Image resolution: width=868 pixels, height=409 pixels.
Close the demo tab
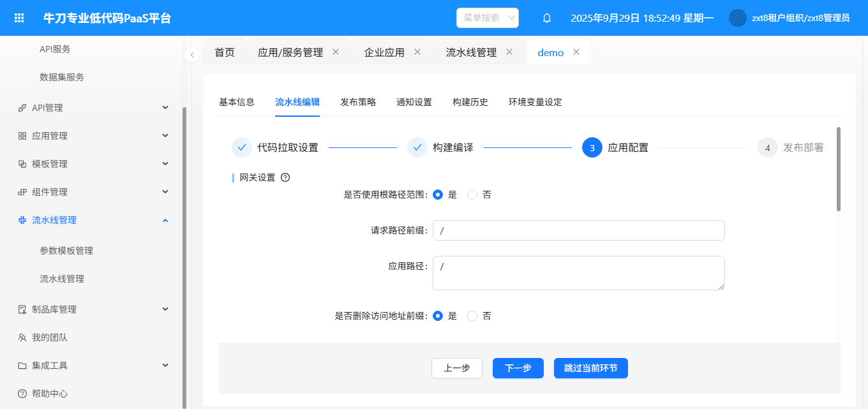(x=576, y=52)
